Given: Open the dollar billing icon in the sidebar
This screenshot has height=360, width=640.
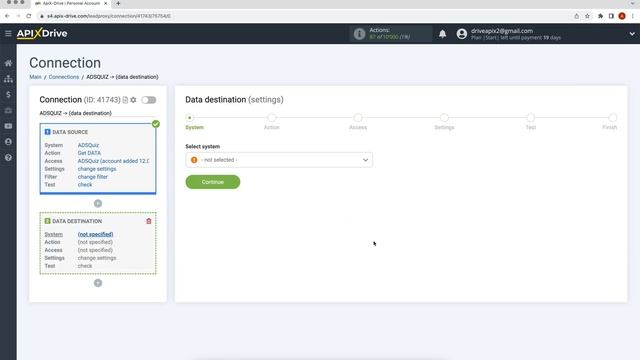Looking at the screenshot, I should [x=8, y=95].
